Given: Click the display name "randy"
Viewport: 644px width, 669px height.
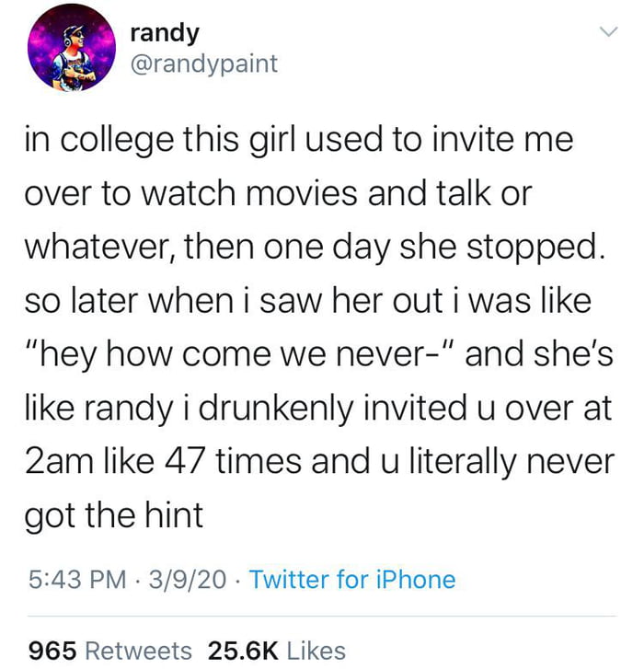Looking at the screenshot, I should 164,33.
